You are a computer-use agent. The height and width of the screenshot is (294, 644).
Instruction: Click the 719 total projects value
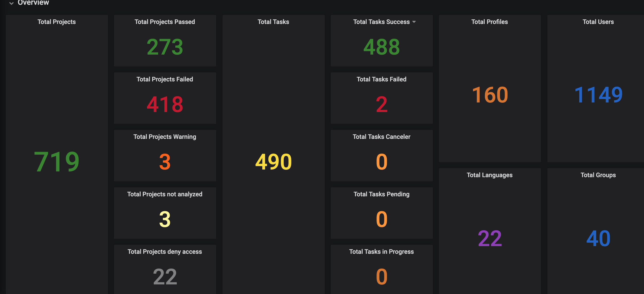click(x=56, y=162)
